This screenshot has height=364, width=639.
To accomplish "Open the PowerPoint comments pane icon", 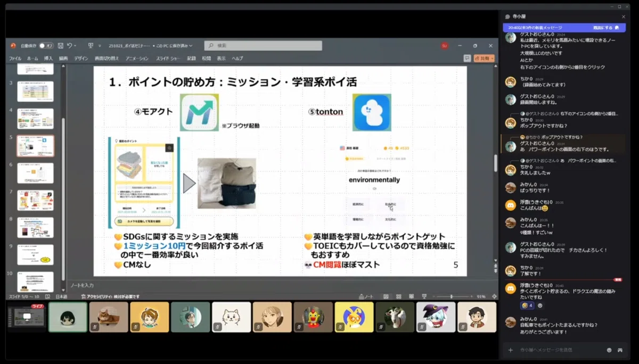I will point(467,58).
